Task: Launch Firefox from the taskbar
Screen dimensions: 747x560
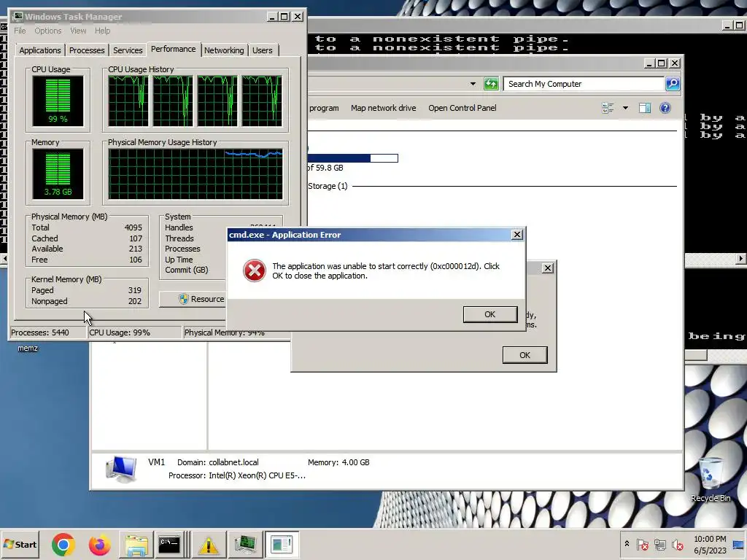Action: pyautogui.click(x=99, y=544)
